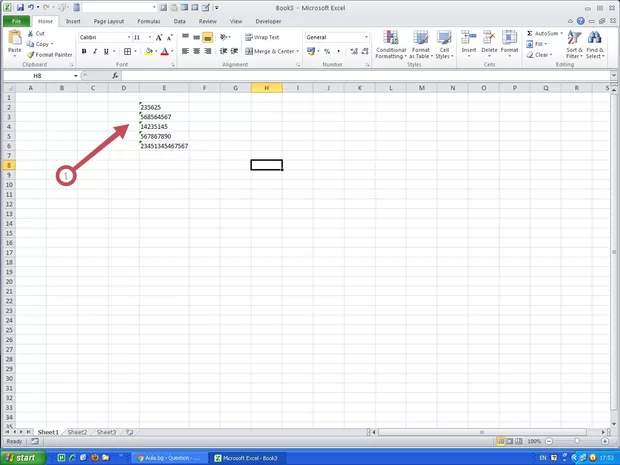Open the Name Box dropdown arrow
This screenshot has height=465, width=620.
(74, 76)
